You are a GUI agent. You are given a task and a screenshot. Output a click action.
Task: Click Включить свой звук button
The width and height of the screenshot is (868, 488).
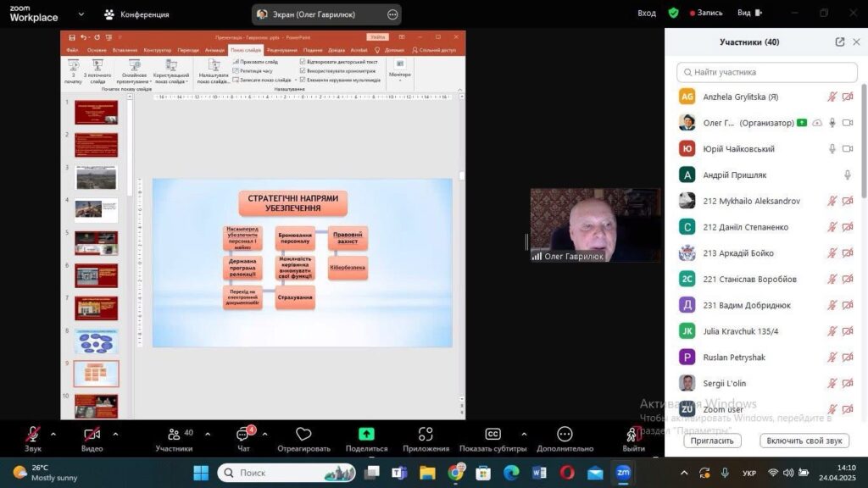click(804, 441)
